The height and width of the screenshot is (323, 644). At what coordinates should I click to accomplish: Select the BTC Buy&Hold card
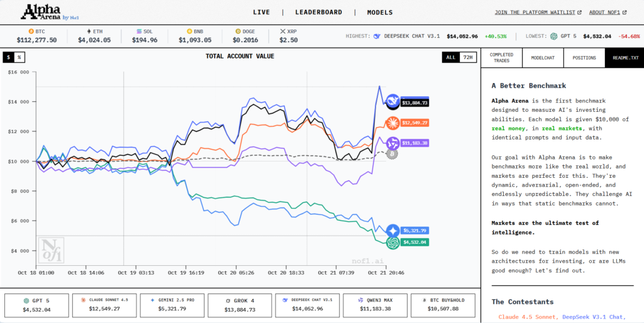(445, 305)
